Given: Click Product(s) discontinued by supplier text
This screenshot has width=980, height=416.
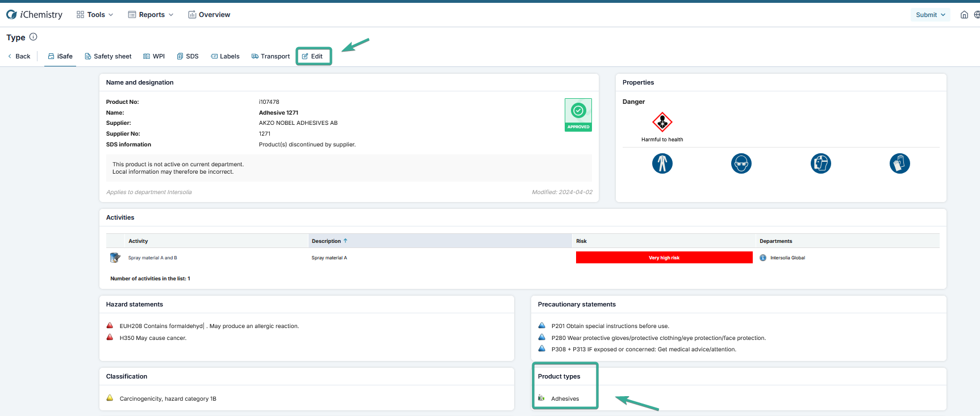Looking at the screenshot, I should (x=307, y=145).
